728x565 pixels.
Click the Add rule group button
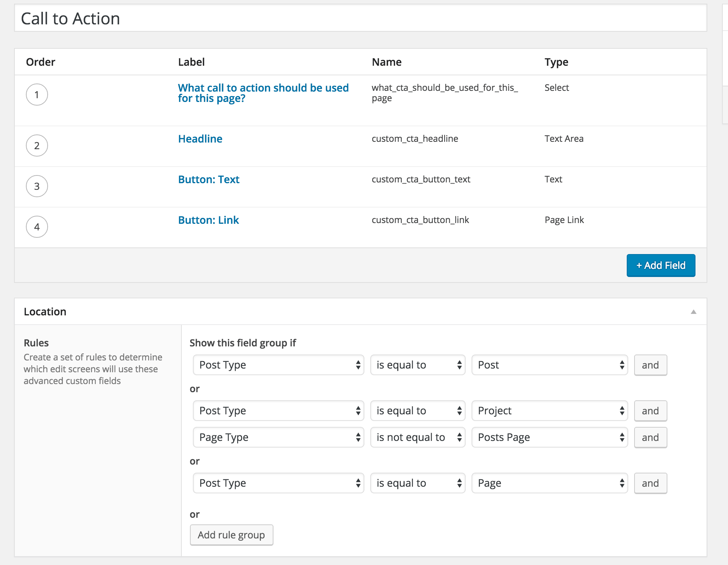tap(231, 534)
